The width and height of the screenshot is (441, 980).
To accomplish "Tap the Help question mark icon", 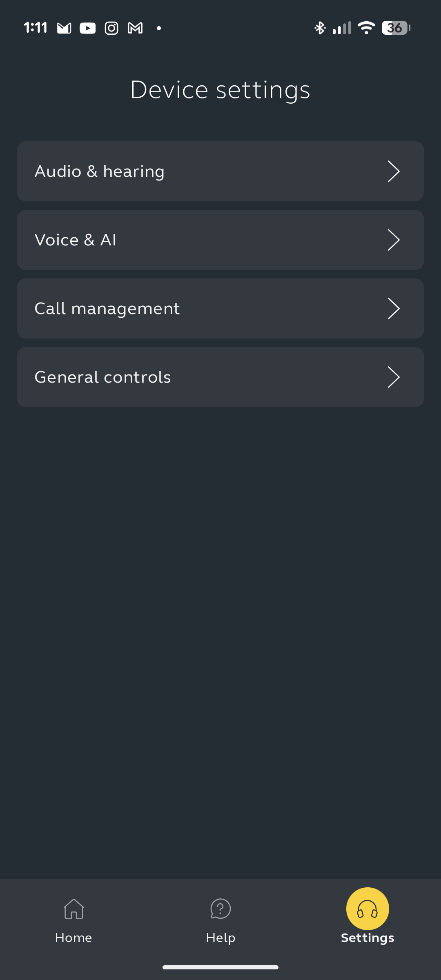I will pyautogui.click(x=220, y=909).
